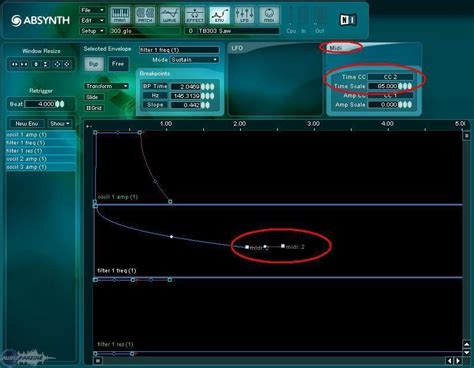This screenshot has height=368, width=474.
Task: Click the Amp Scale value 0.000
Action: click(383, 105)
